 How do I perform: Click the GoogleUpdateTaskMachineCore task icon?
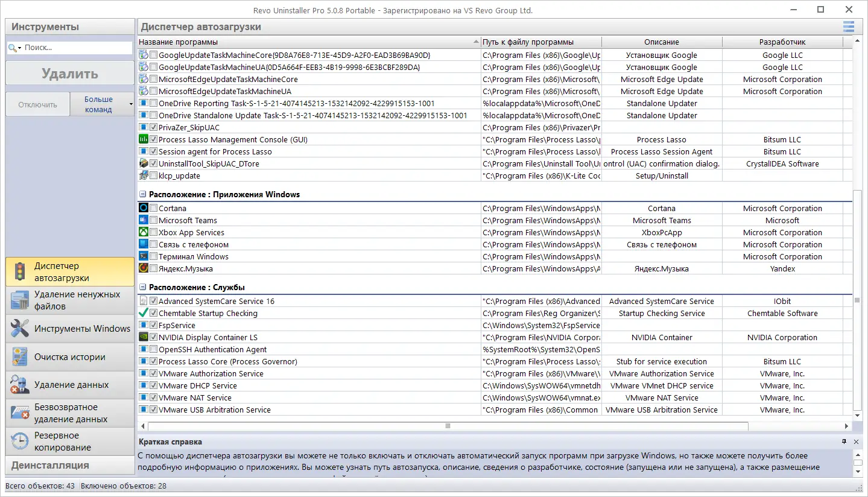[144, 55]
